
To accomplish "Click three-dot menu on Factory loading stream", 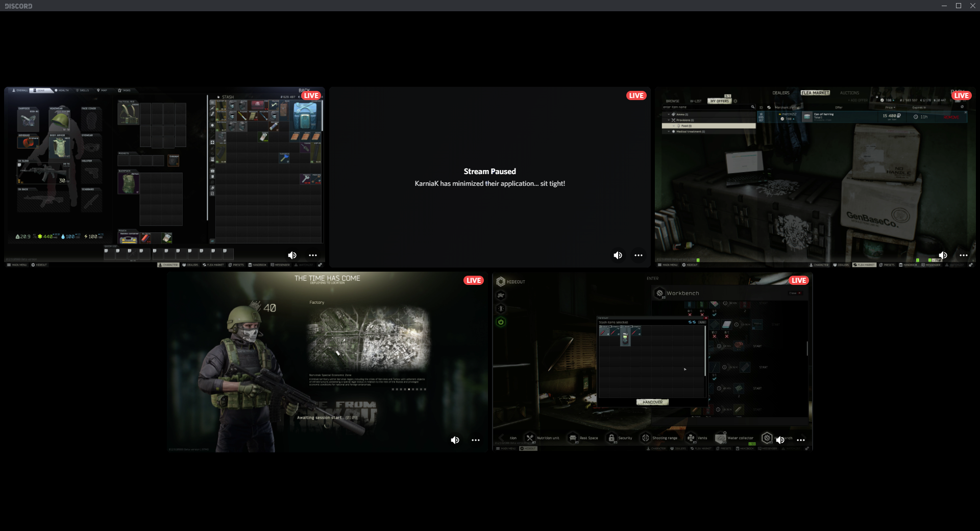I will tap(476, 440).
